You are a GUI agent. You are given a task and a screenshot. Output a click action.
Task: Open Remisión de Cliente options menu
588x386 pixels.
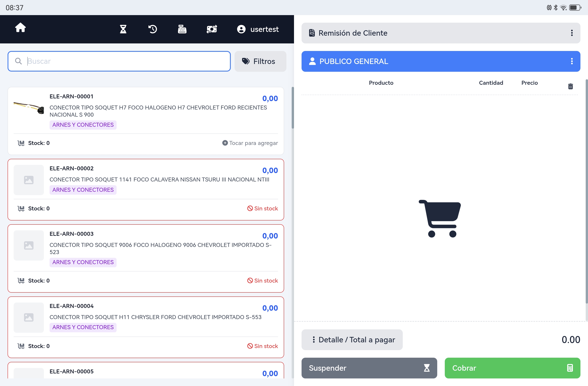(x=572, y=33)
